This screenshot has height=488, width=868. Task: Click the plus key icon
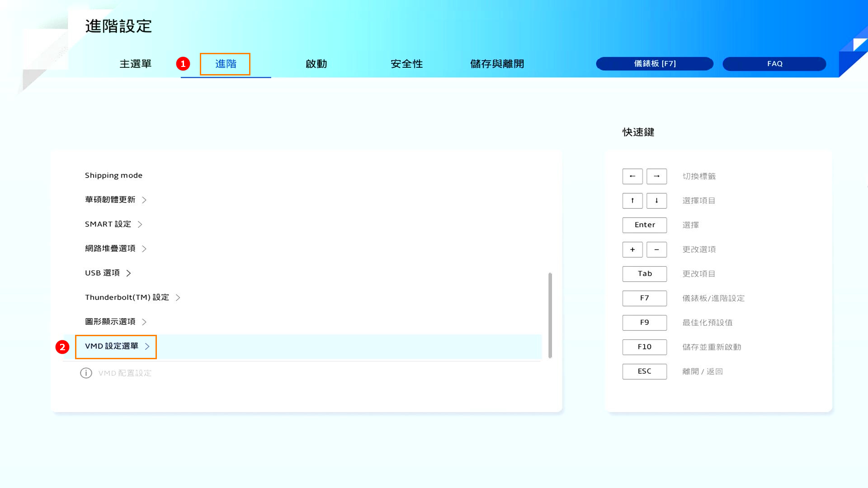[x=632, y=249]
